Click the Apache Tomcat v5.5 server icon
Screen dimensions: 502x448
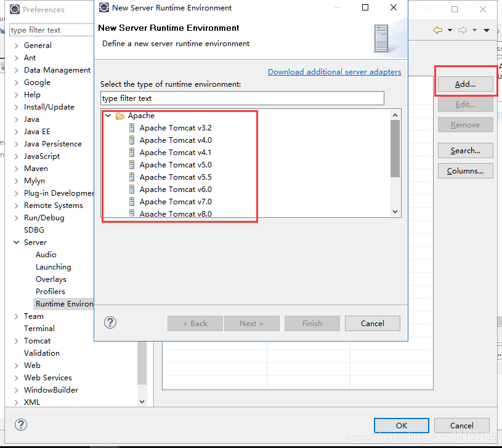[132, 177]
